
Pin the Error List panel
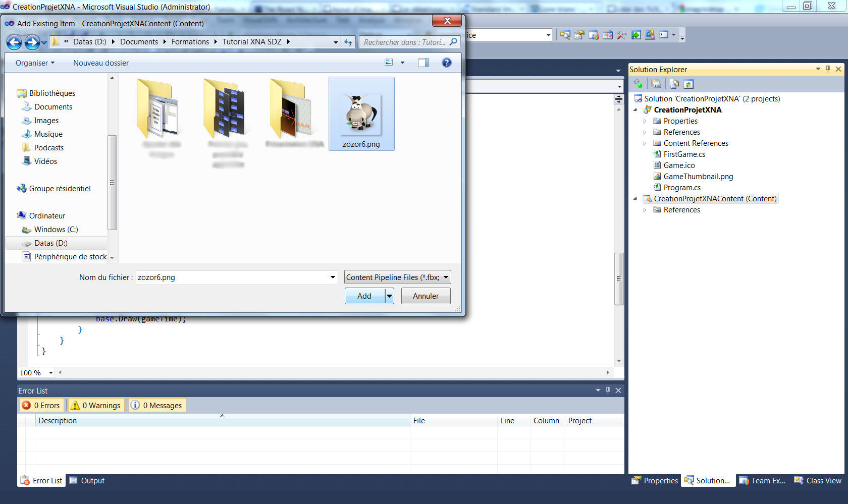608,390
